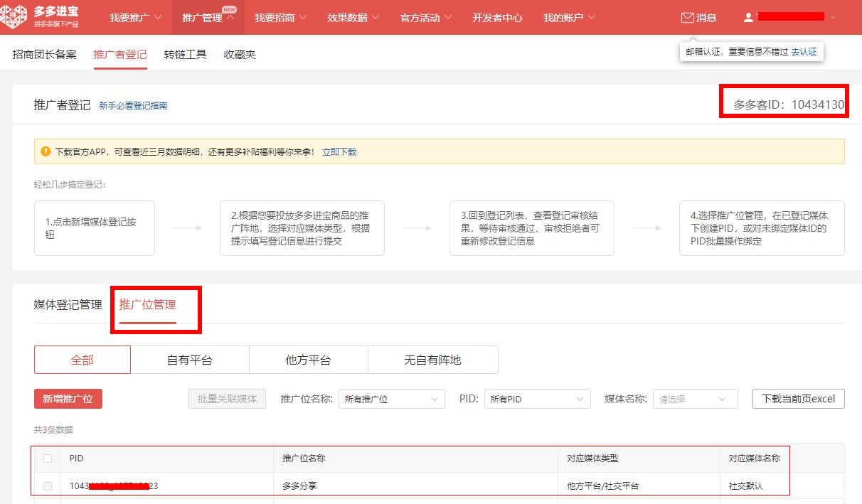This screenshot has height=504, width=862.
Task: Expand the account name dropdown arrow
Action: click(833, 18)
